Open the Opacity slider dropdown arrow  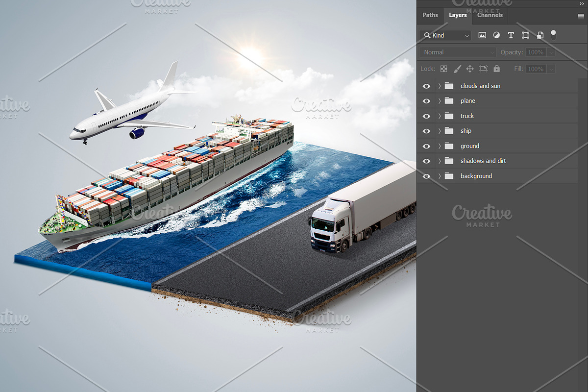tap(551, 52)
